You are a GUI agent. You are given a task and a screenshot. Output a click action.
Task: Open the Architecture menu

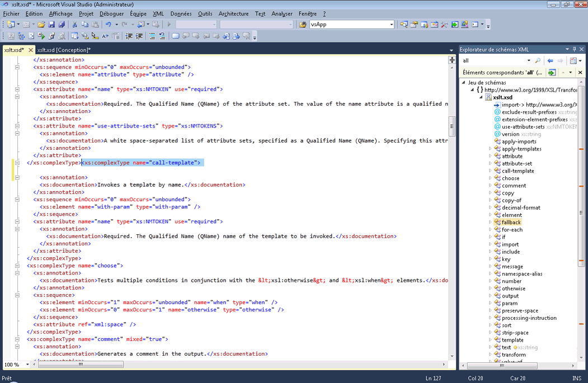(234, 14)
